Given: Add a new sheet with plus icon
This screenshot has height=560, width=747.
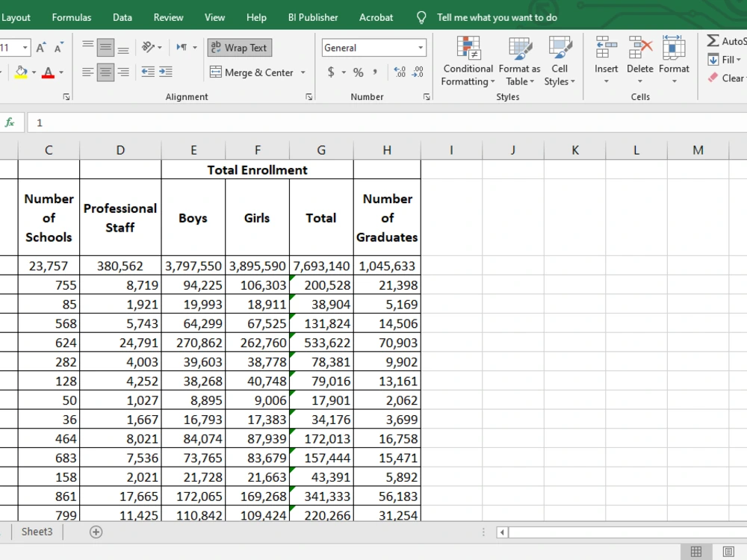Looking at the screenshot, I should [x=96, y=532].
